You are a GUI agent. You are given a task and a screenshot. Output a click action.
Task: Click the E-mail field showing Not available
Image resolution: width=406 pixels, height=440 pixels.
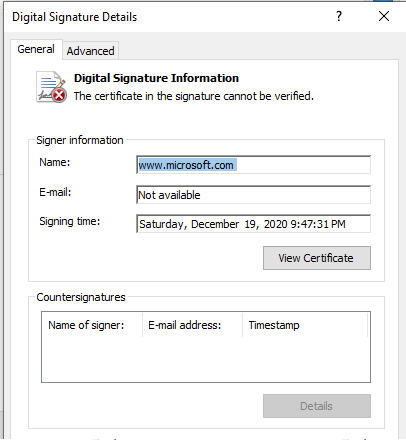point(253,195)
